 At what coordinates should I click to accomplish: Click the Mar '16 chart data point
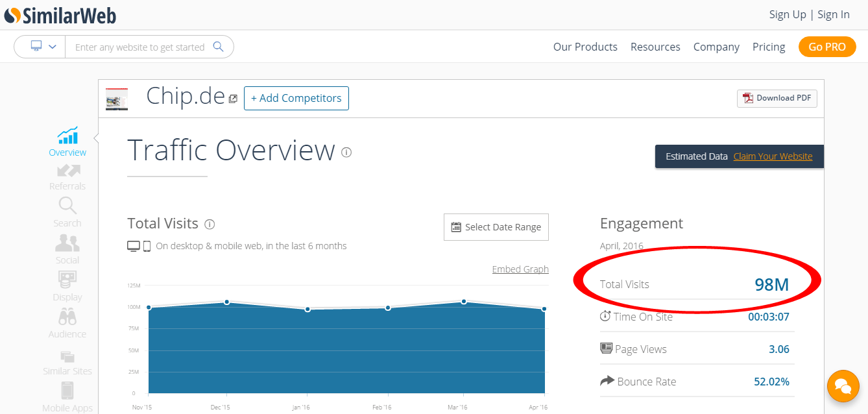tap(464, 302)
